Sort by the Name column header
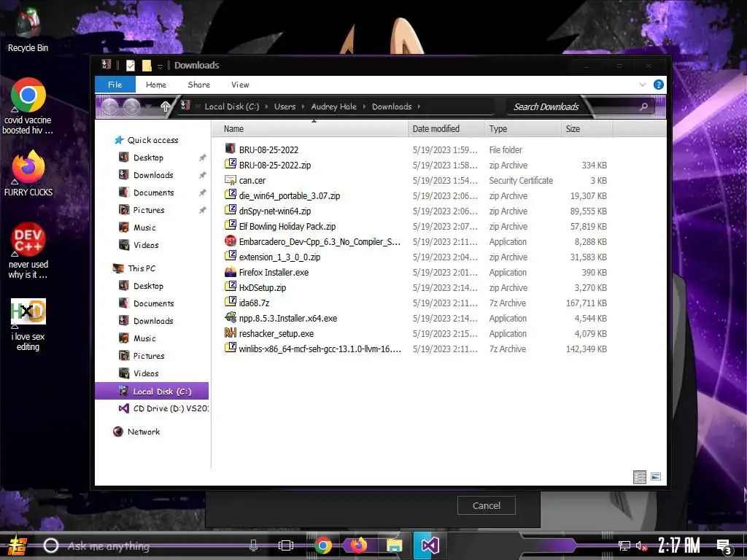Image resolution: width=747 pixels, height=560 pixels. click(309, 128)
